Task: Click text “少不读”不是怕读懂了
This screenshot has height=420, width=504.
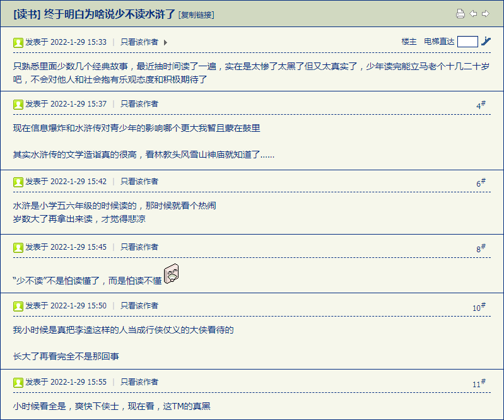Action: click(x=56, y=281)
